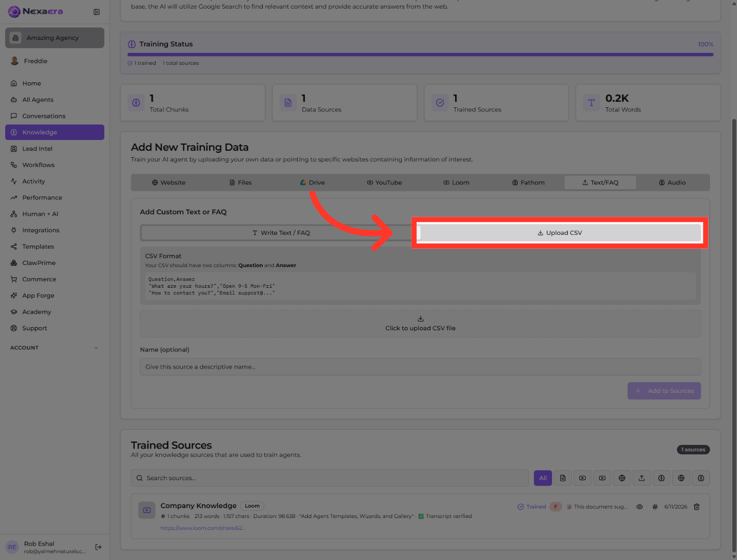
Task: Click the Company Knowledge source title
Action: tap(199, 506)
